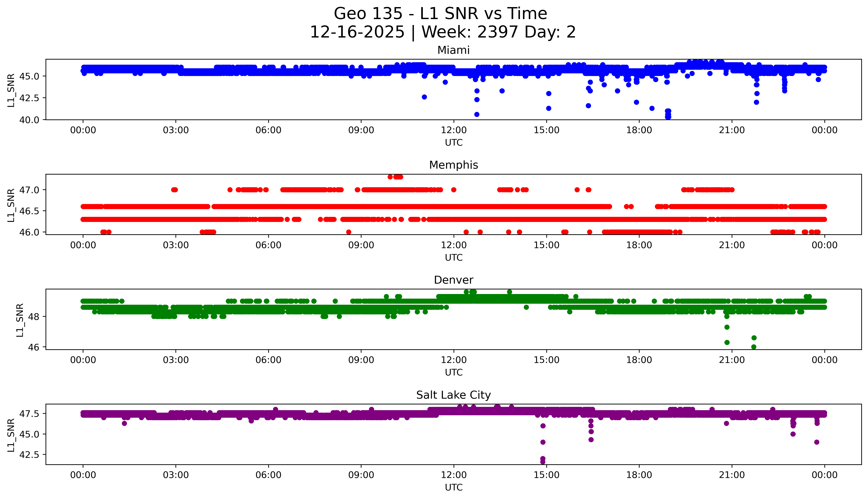Click the lowest green point in the Denver plot
This screenshot has width=868, height=499.
(754, 347)
